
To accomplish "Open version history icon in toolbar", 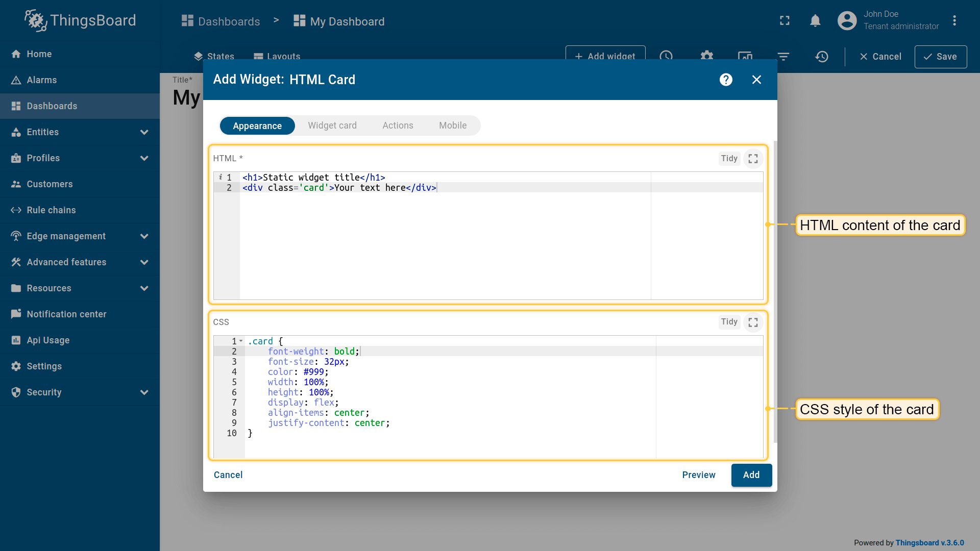I will coord(821,57).
